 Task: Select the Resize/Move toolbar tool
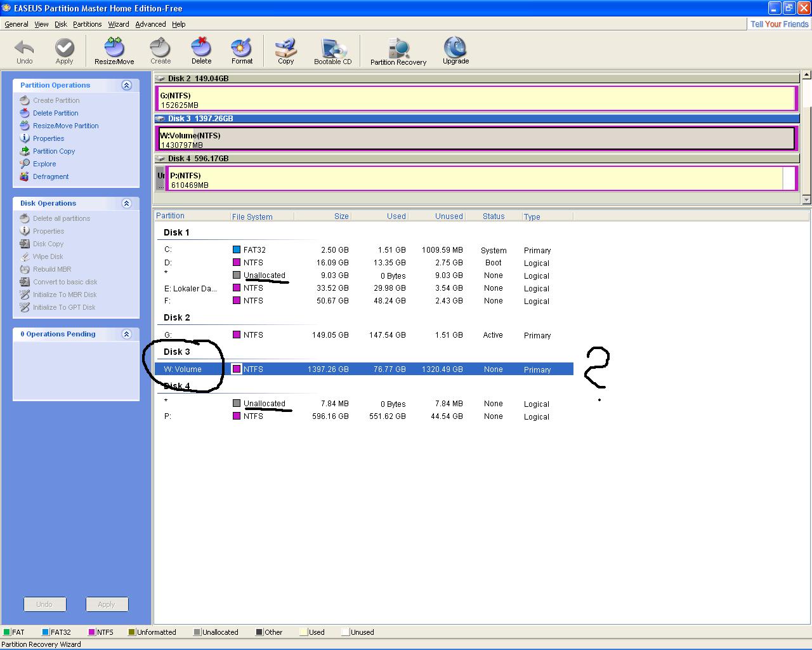(x=114, y=51)
